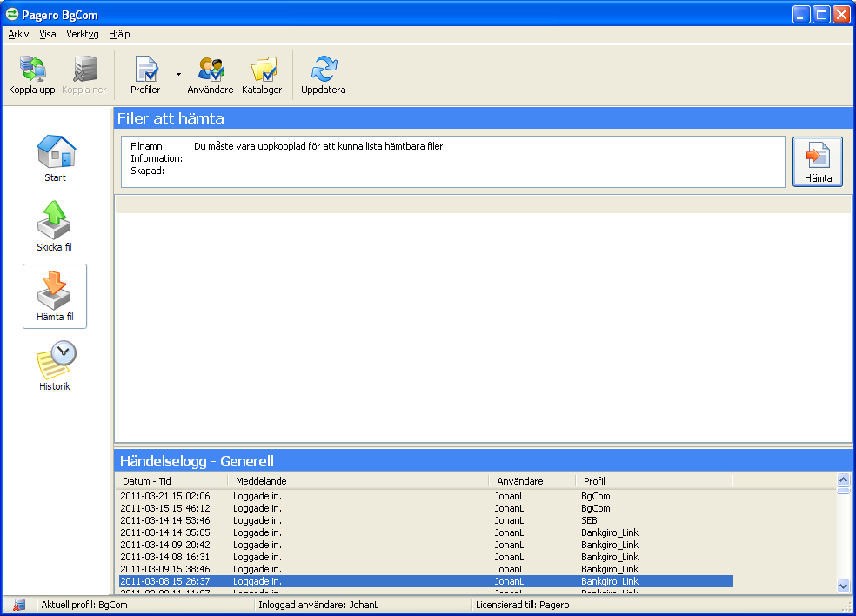Click the Information: label
Screen dimensions: 856x616
pyautogui.click(x=157, y=158)
